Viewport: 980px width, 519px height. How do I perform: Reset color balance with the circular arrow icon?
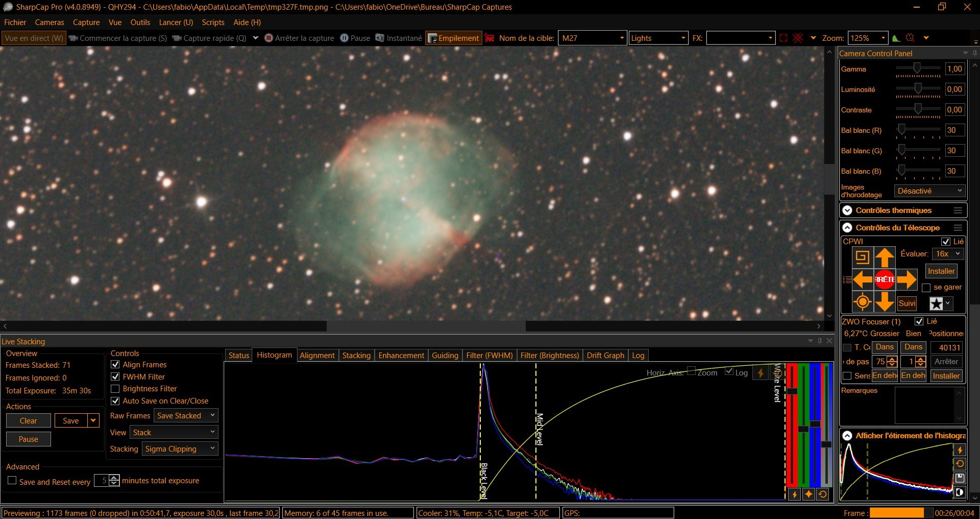(x=822, y=494)
